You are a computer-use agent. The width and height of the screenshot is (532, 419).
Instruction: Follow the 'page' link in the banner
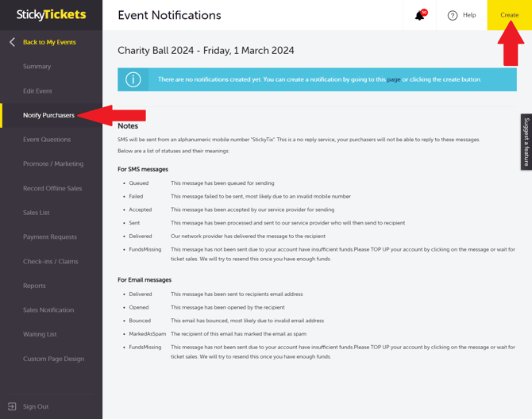(394, 79)
